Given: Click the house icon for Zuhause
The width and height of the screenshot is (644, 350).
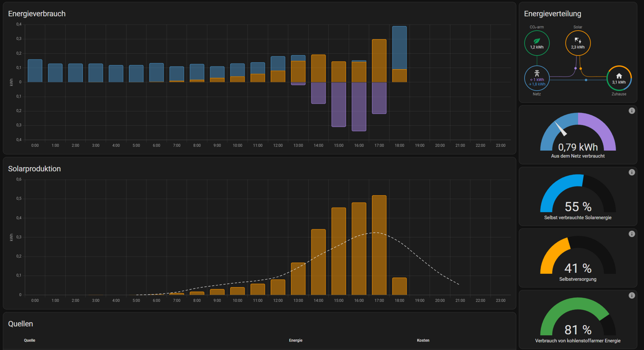Looking at the screenshot, I should click(619, 76).
